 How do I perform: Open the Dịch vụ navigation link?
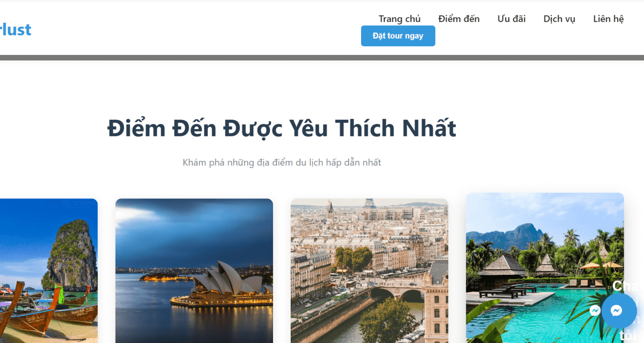click(x=559, y=19)
